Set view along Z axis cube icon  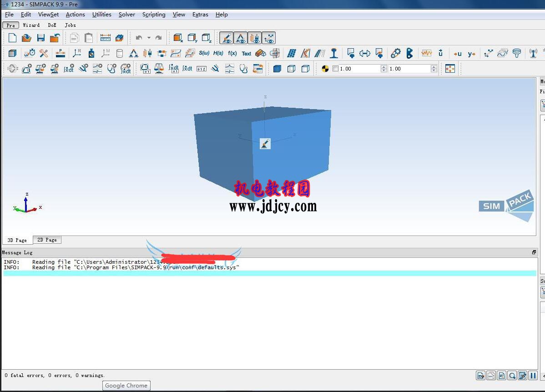(207, 38)
